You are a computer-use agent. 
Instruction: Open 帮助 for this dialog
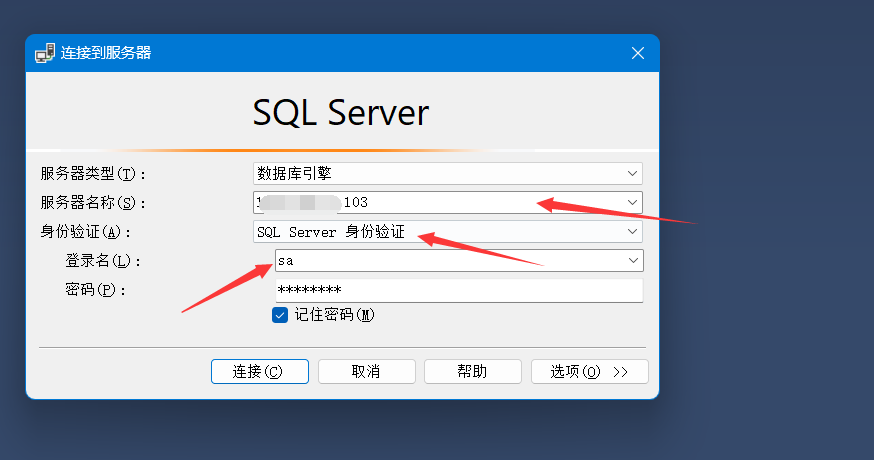tap(472, 371)
